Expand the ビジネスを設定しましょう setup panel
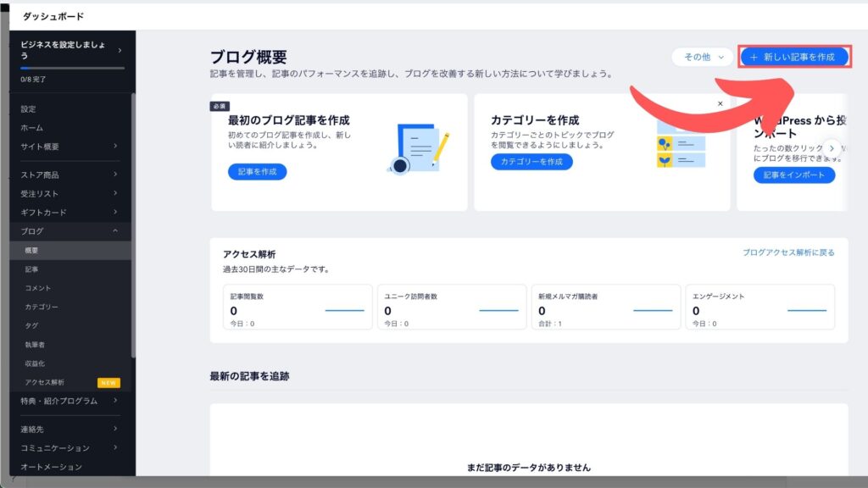Image resolution: width=868 pixels, height=488 pixels. click(72, 50)
